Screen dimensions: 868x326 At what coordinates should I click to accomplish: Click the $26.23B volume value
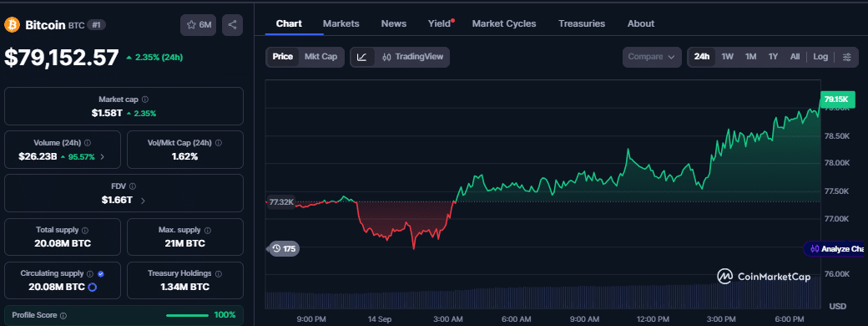38,157
